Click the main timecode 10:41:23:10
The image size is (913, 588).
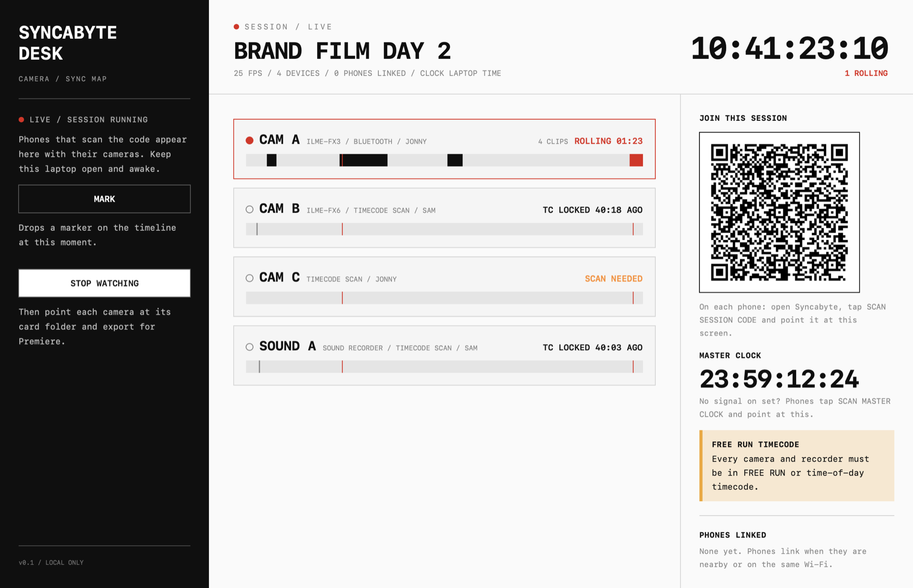click(789, 49)
